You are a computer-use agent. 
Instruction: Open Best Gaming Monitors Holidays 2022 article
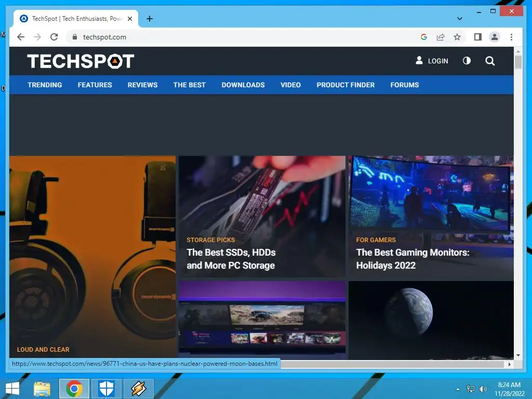413,259
